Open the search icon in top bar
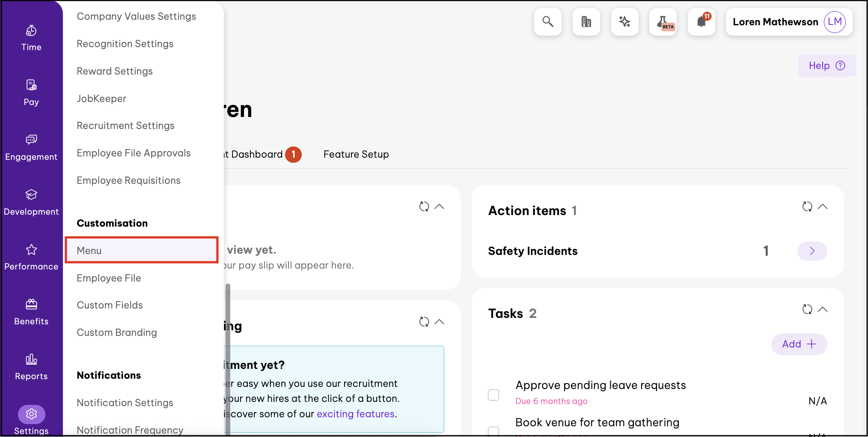This screenshot has width=868, height=437. [547, 22]
